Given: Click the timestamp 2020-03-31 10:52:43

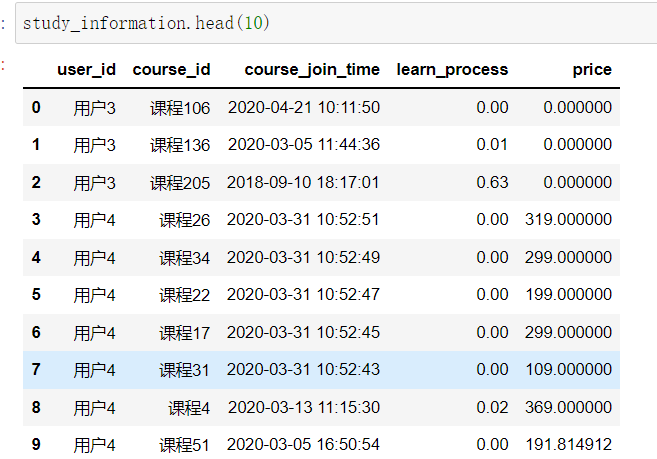Looking at the screenshot, I should 303,369.
